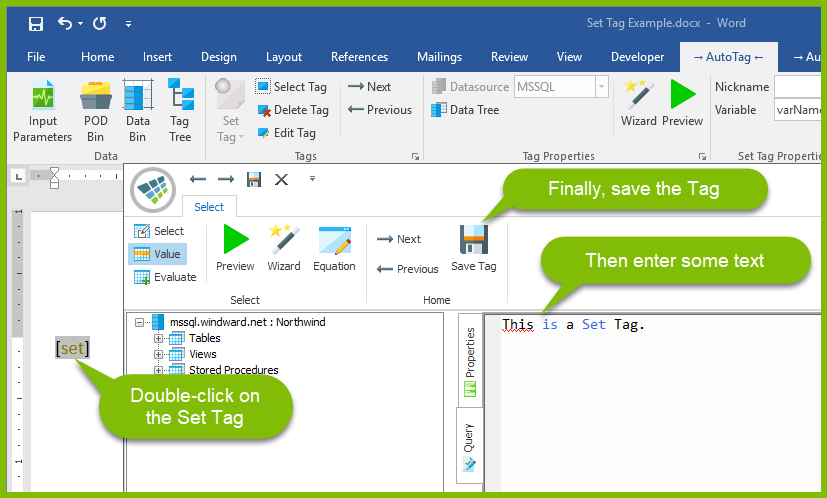Click the Save Tag button

coord(474,248)
